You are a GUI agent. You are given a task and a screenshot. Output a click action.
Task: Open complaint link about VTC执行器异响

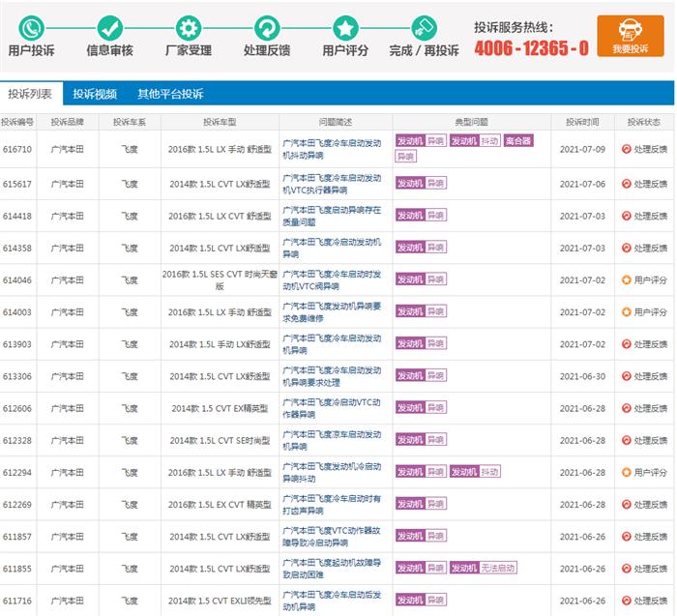pos(332,184)
